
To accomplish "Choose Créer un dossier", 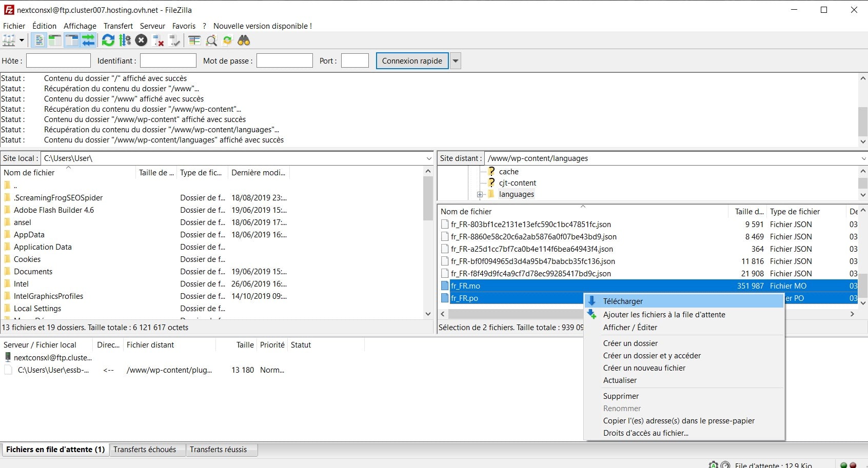I will click(684, 343).
